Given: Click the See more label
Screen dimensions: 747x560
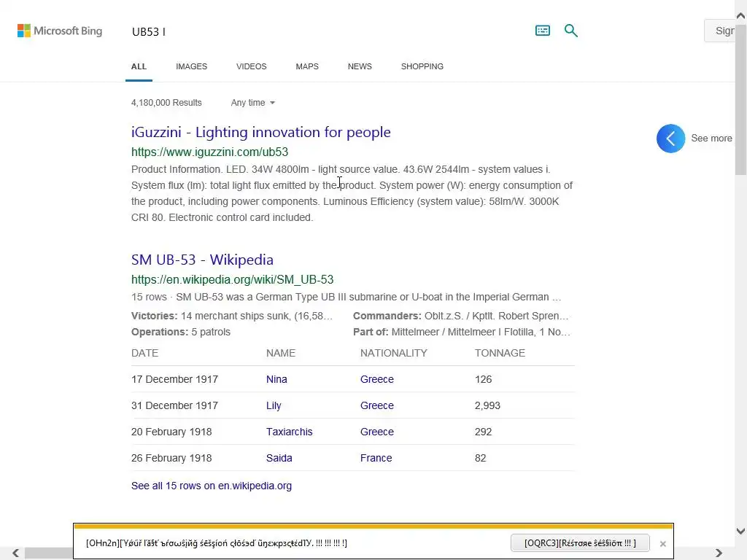Looking at the screenshot, I should [x=712, y=138].
